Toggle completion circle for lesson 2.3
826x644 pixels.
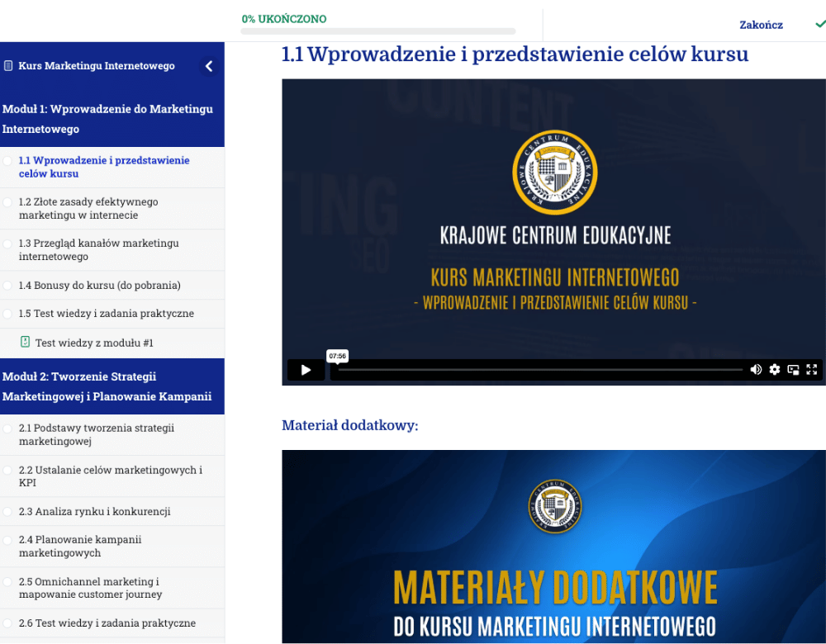tap(7, 512)
